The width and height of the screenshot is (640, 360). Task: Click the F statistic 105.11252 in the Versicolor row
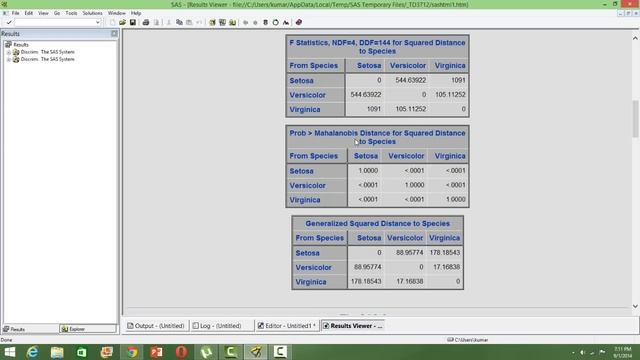pos(450,95)
